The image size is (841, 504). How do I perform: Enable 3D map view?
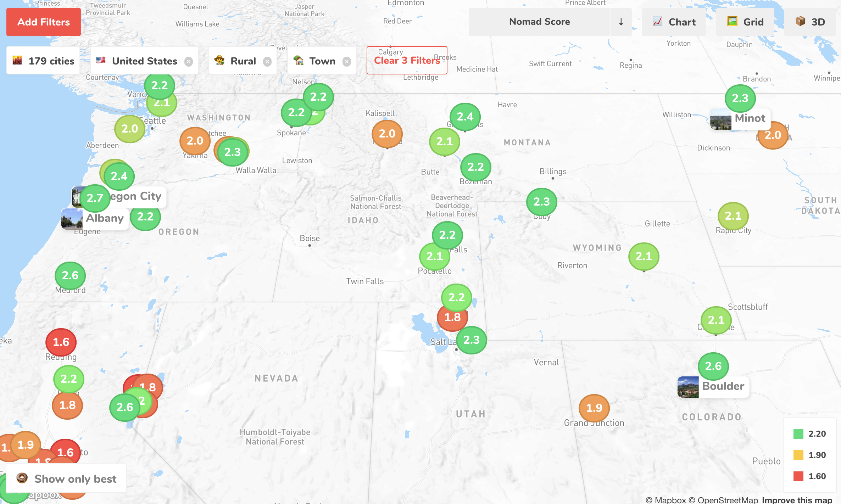tap(811, 22)
